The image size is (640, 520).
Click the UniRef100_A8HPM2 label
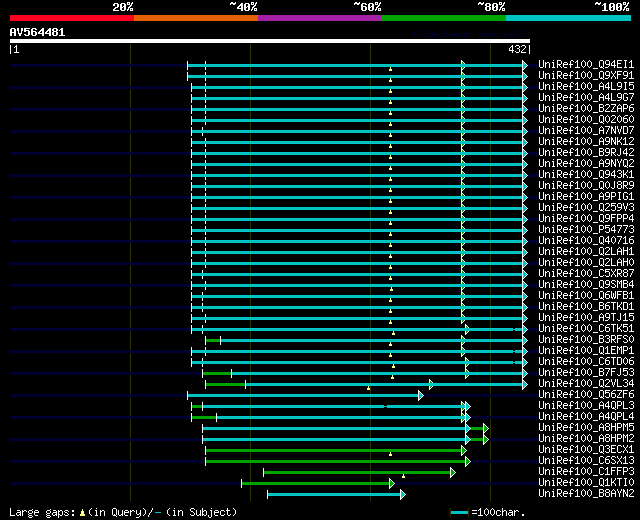[586, 439]
